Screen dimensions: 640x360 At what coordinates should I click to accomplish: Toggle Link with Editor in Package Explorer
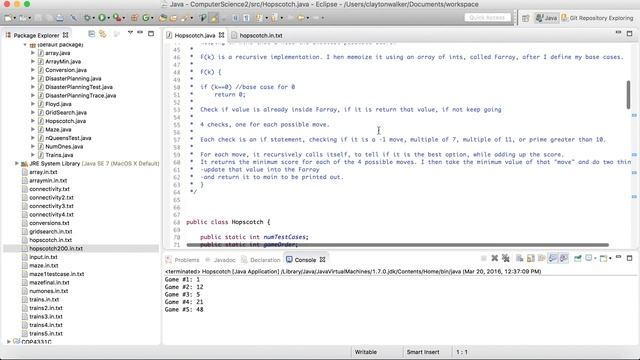[x=102, y=34]
